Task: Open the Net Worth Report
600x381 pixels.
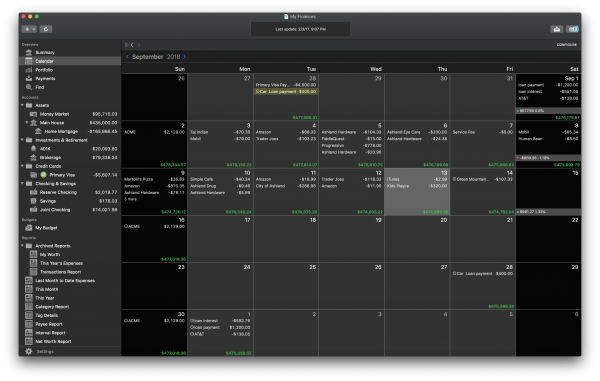Action: pyautogui.click(x=53, y=341)
